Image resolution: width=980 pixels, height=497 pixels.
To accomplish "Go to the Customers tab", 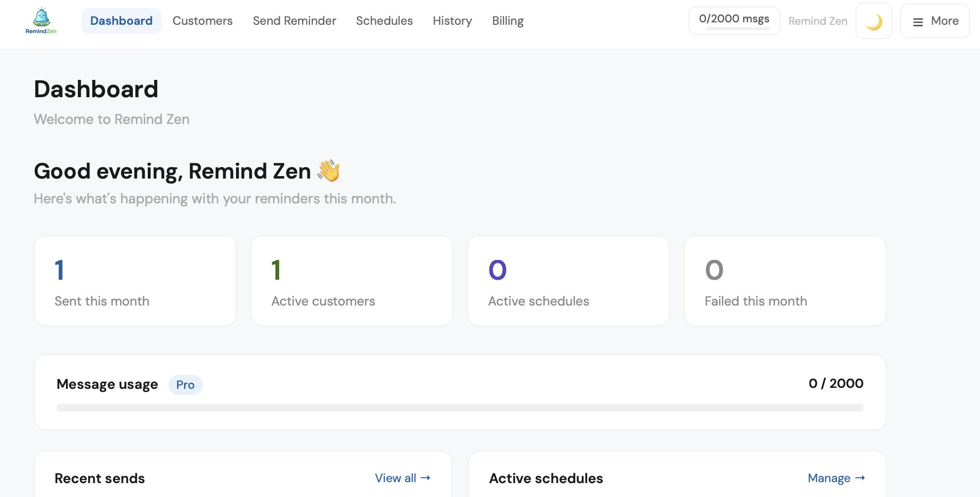I will click(202, 21).
